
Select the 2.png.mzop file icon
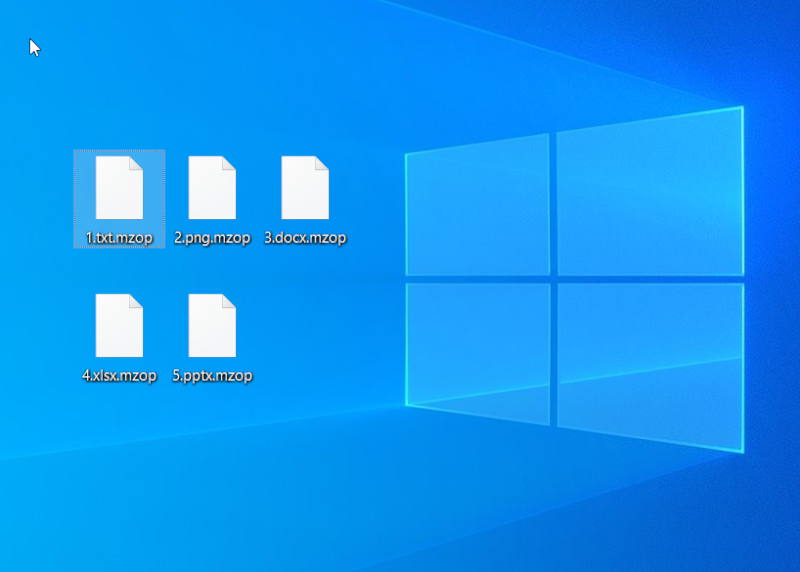pos(212,188)
